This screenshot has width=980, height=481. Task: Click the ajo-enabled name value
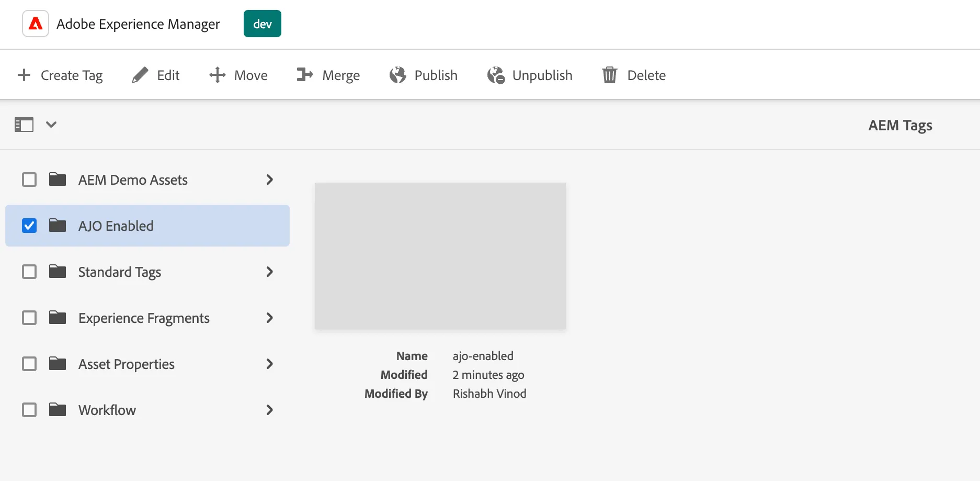483,356
